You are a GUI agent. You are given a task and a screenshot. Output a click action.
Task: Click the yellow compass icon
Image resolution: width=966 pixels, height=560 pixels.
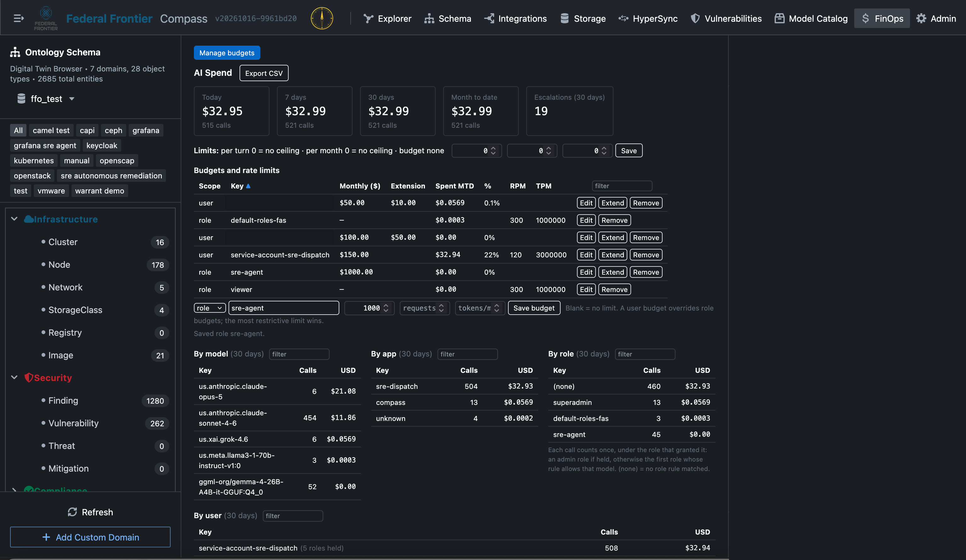(322, 18)
